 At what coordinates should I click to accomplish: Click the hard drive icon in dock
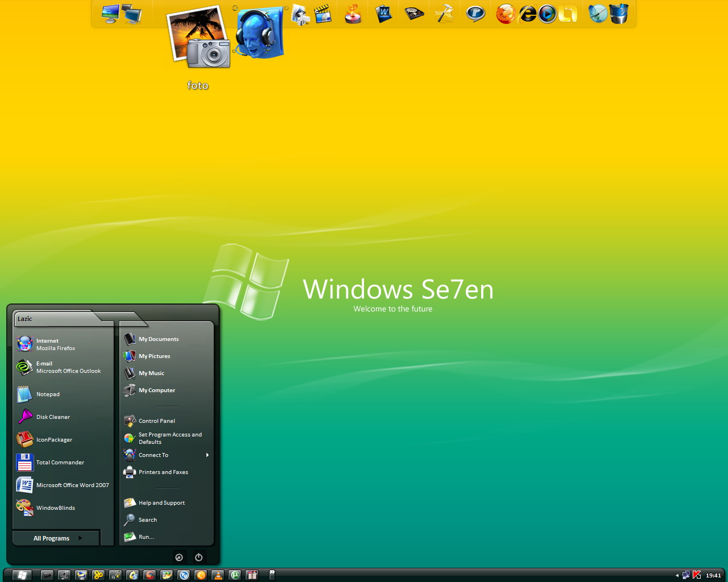click(414, 14)
